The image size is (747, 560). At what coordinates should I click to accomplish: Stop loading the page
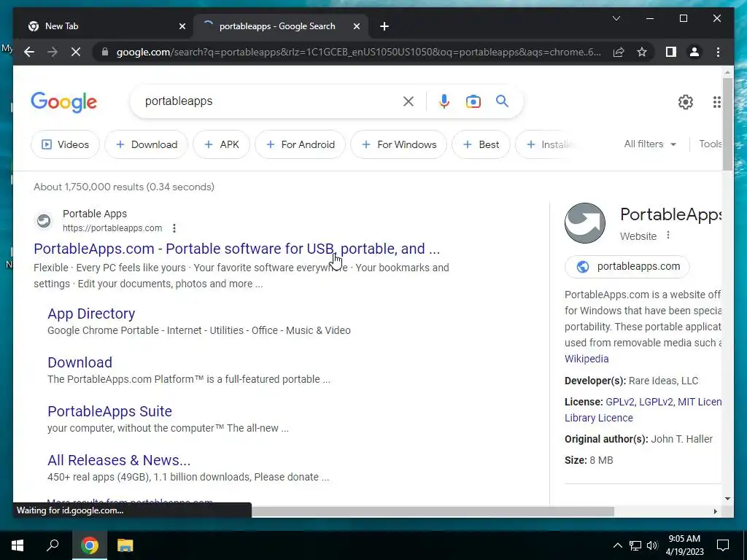pos(76,52)
